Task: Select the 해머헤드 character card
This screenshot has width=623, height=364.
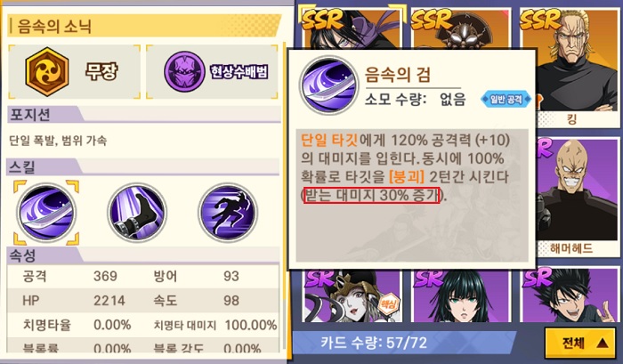Action: (x=578, y=198)
